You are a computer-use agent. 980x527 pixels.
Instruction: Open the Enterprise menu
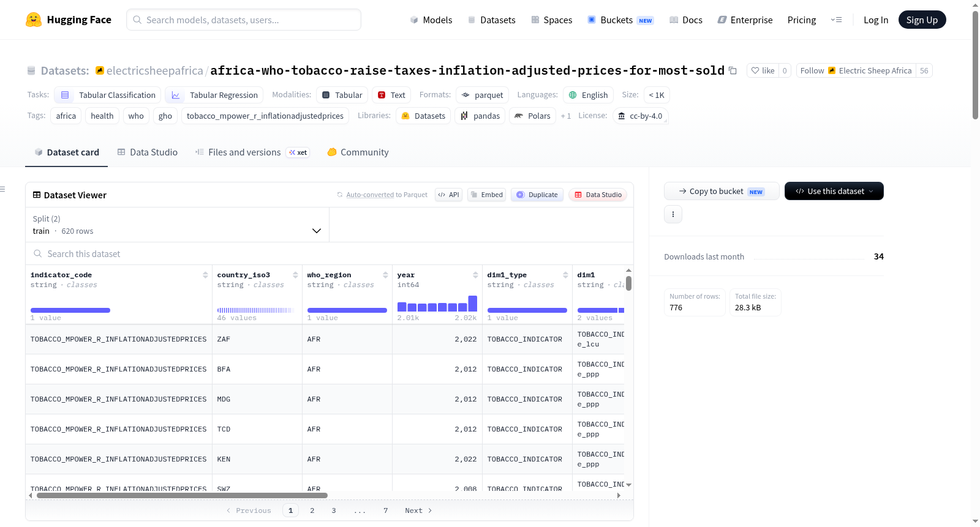click(x=745, y=20)
